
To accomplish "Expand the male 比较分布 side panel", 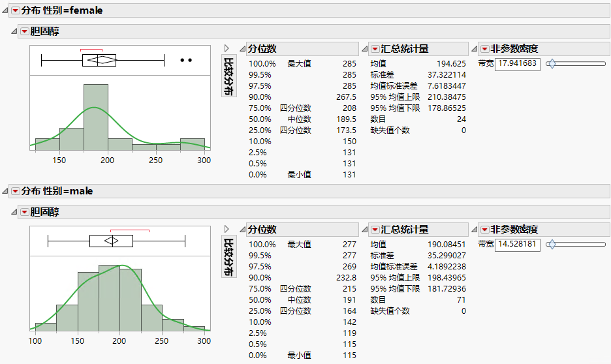I will [x=227, y=229].
